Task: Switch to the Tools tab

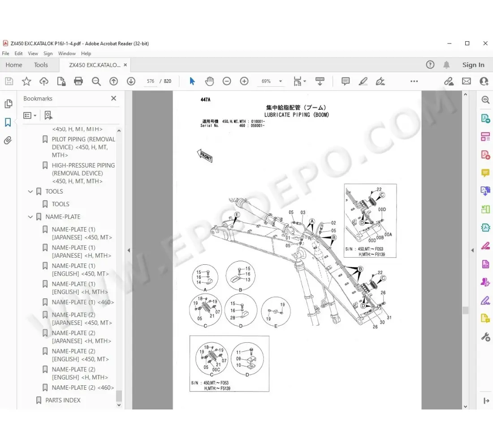Action: (41, 65)
